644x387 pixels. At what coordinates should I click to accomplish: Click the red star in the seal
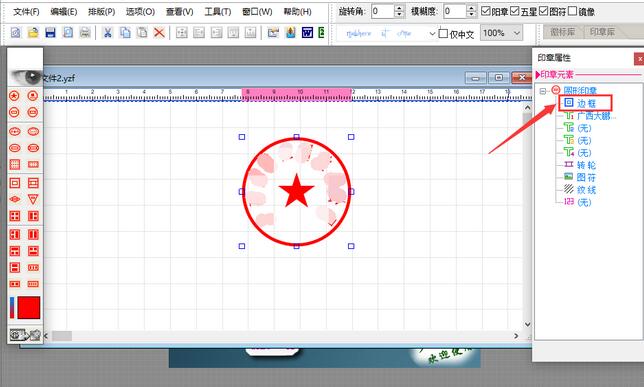click(x=296, y=191)
